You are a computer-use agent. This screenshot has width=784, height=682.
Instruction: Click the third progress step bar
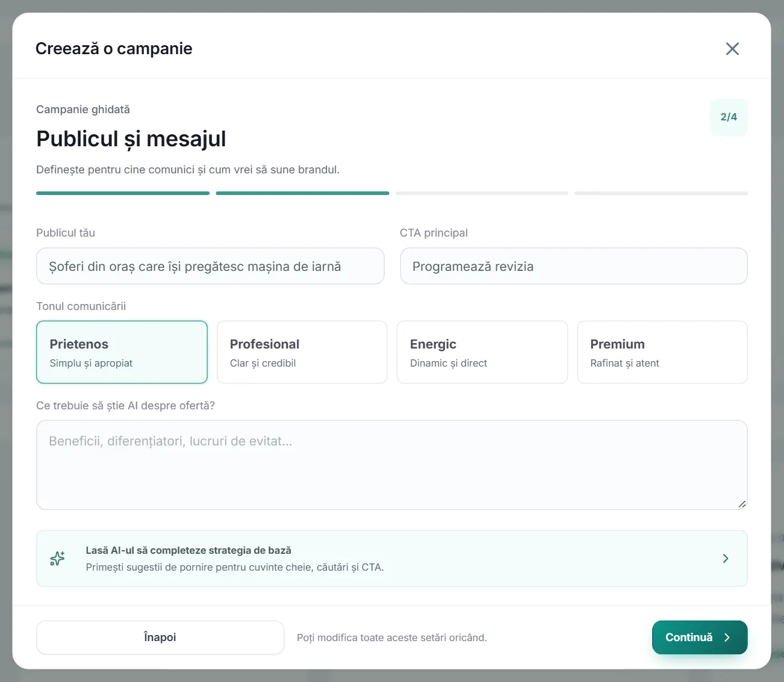482,193
